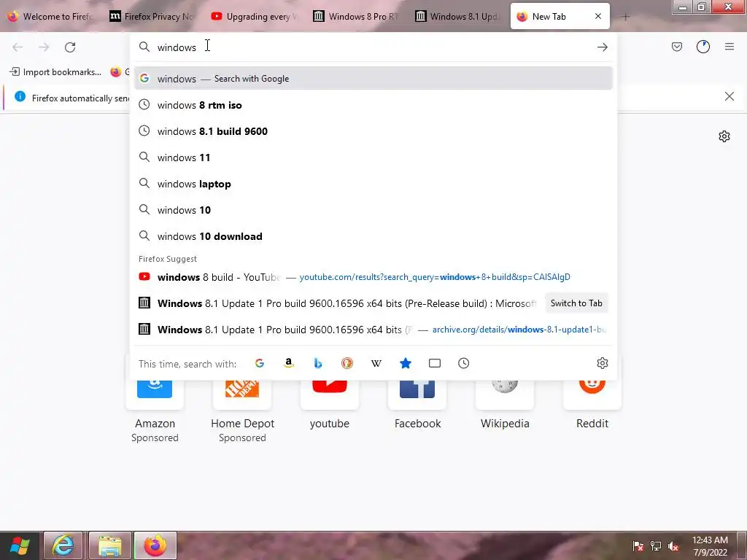Reload the current page
The width and height of the screenshot is (747, 560).
(x=70, y=47)
